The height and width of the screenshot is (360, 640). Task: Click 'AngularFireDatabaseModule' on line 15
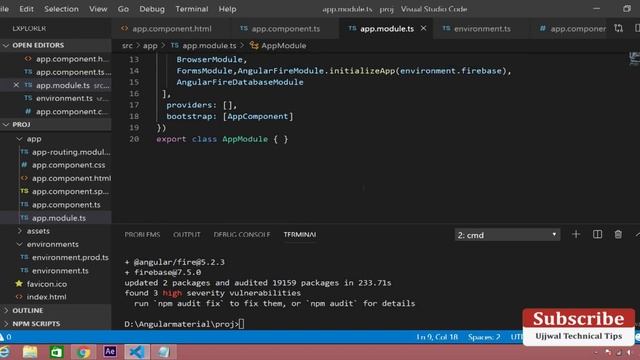coord(240,82)
